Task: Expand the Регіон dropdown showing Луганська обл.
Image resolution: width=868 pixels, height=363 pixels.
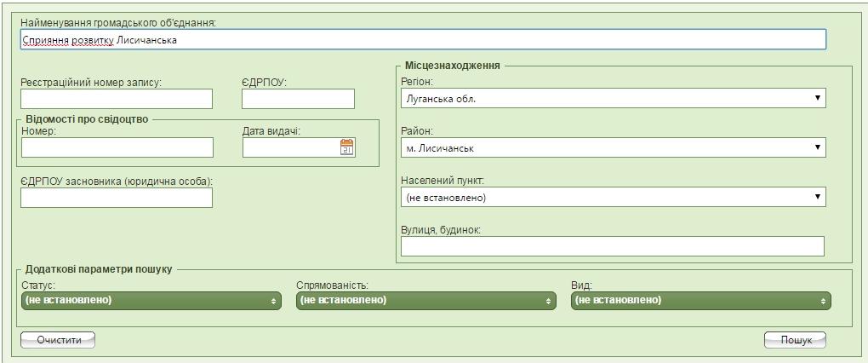Action: tap(613, 99)
